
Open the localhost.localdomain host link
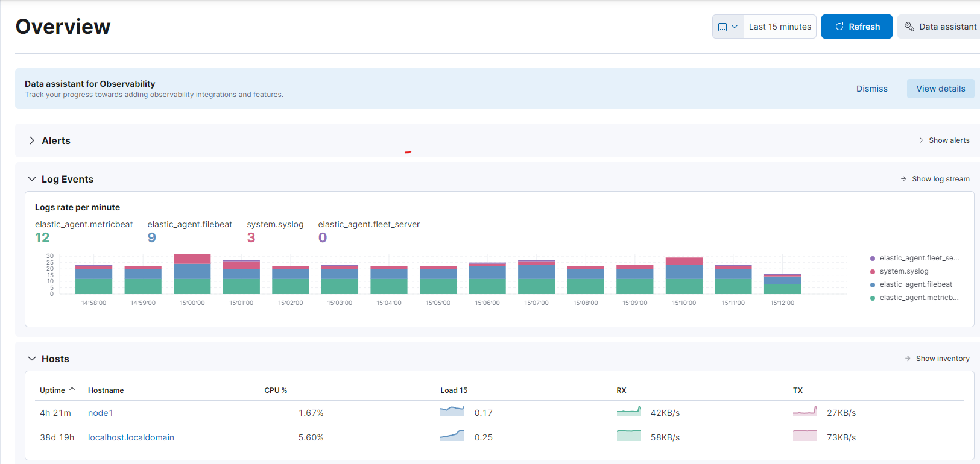131,437
